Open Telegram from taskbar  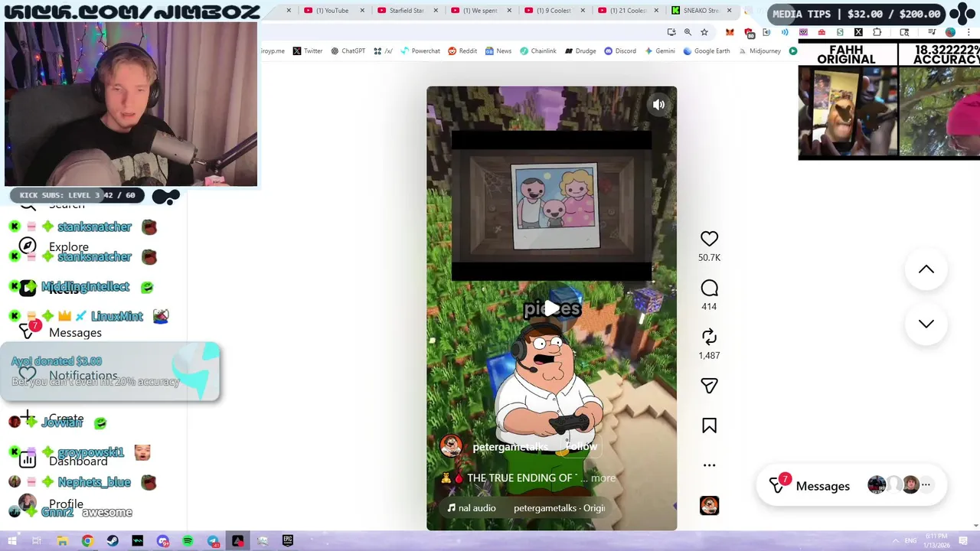[213, 541]
